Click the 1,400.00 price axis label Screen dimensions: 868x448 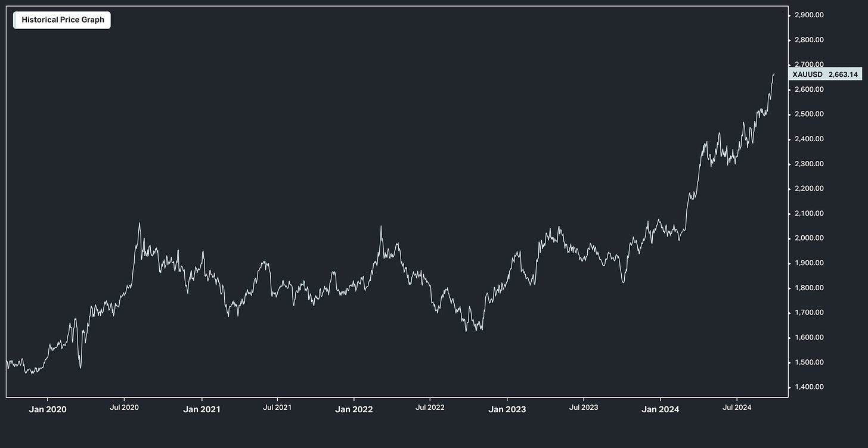coord(810,387)
